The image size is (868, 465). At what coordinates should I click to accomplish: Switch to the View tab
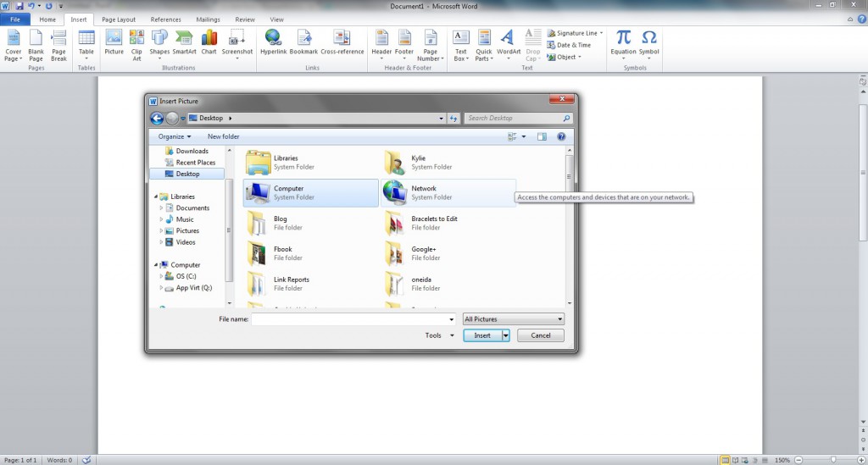[277, 19]
